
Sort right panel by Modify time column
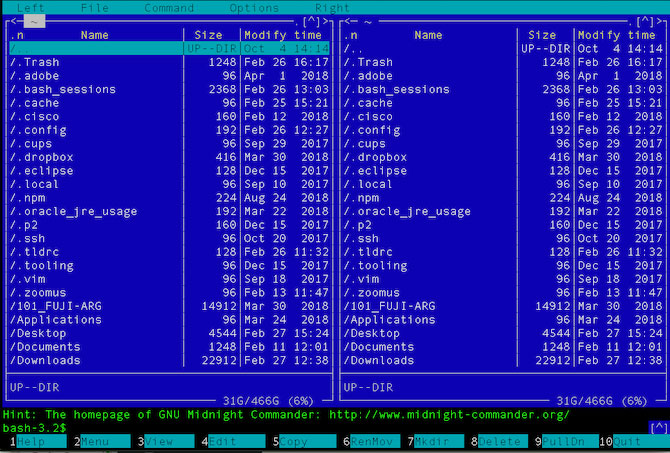point(616,35)
